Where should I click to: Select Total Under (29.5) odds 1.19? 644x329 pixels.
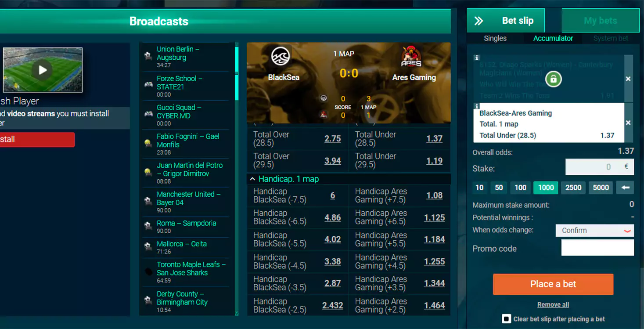click(x=434, y=161)
